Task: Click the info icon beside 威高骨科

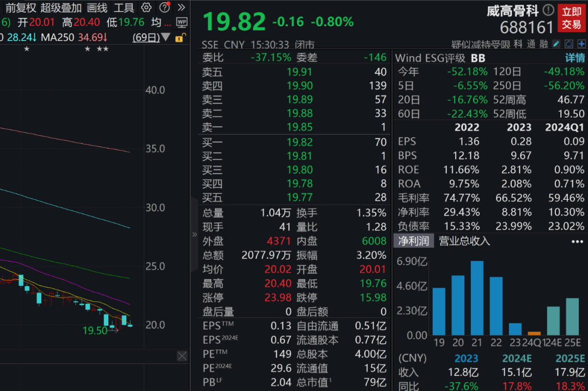Action: click(x=548, y=9)
